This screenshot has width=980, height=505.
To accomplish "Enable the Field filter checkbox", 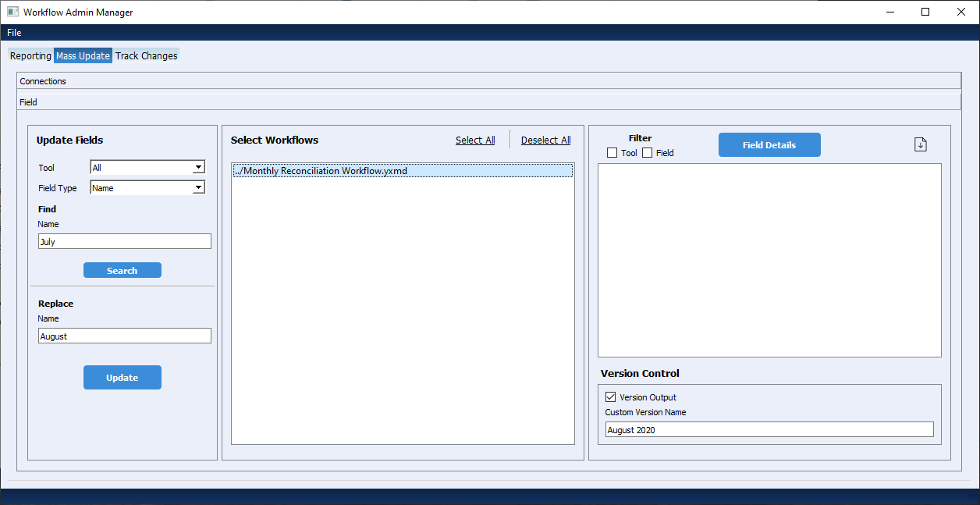I will pos(648,153).
